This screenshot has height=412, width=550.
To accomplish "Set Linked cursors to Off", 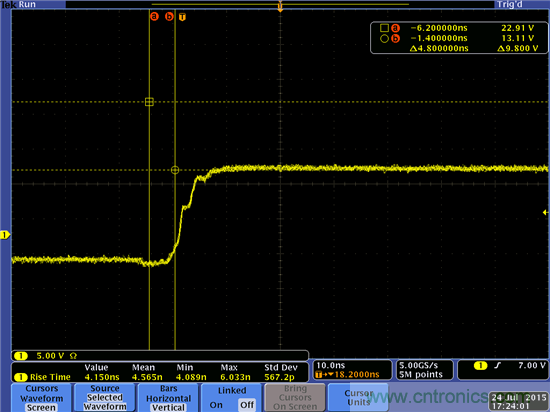I will coord(247,405).
